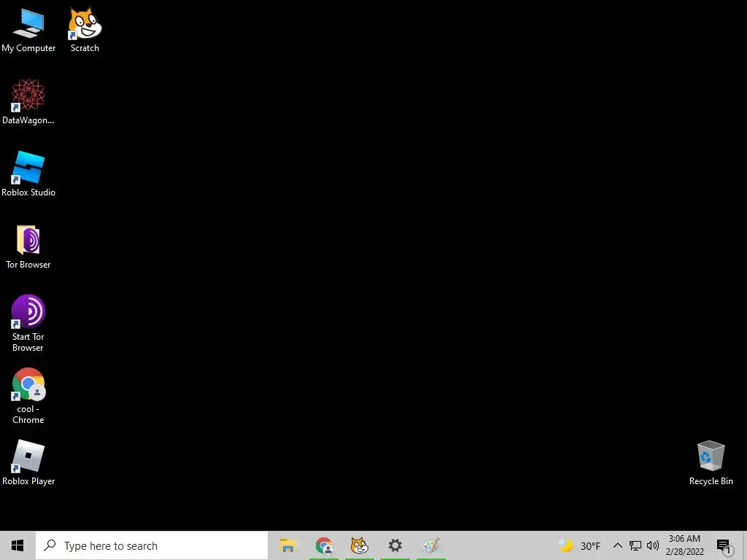
Task: Open the Windows Start menu
Action: pos(18,545)
